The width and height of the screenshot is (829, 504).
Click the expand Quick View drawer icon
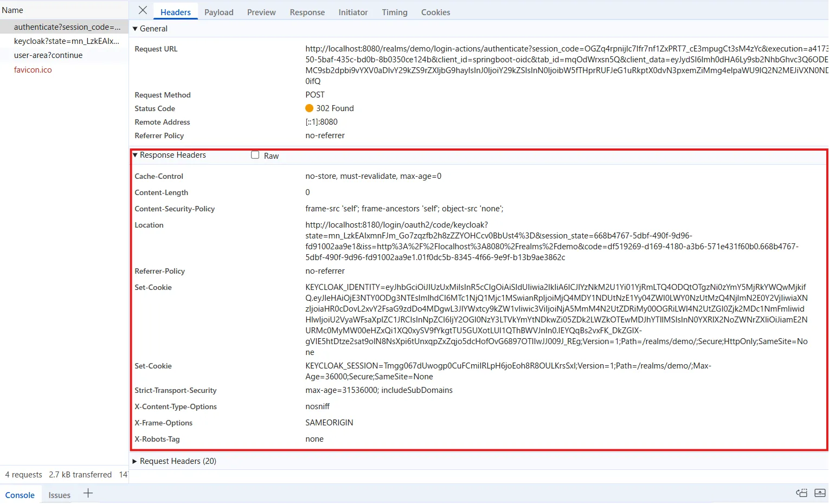820,493
